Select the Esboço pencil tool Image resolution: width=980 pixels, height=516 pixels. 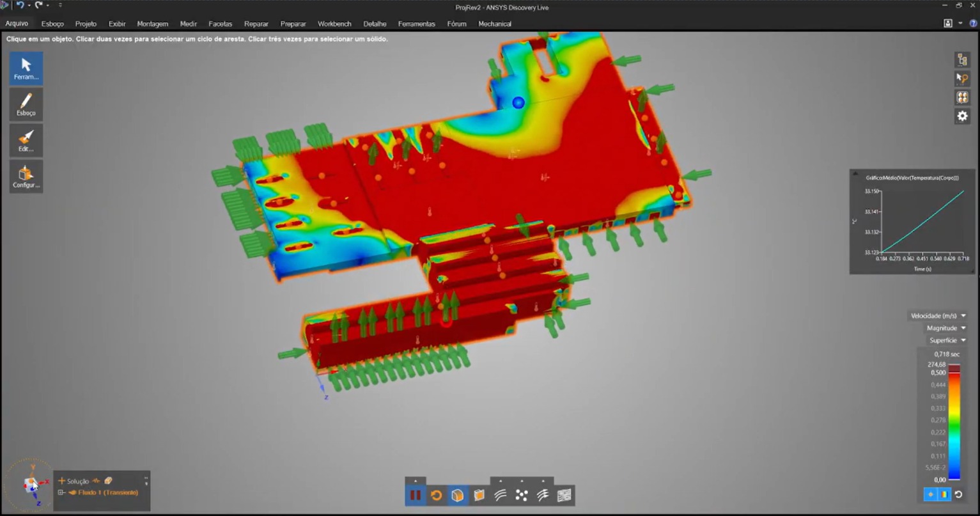26,104
